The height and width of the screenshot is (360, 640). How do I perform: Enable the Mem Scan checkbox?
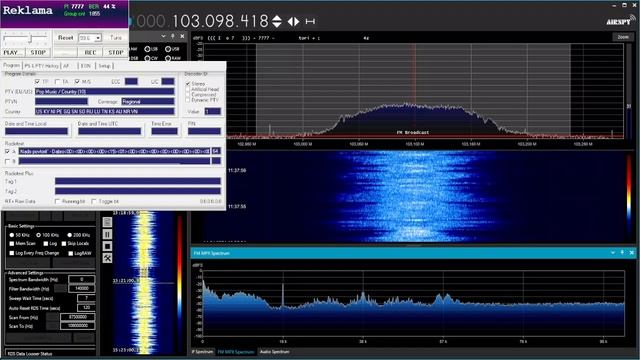12,244
